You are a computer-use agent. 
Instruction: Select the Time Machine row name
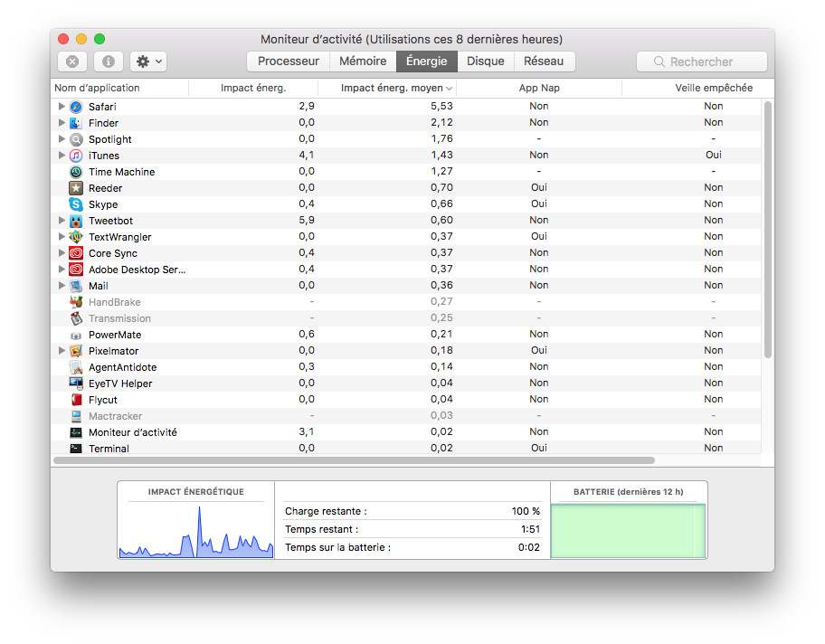pyautogui.click(x=121, y=172)
